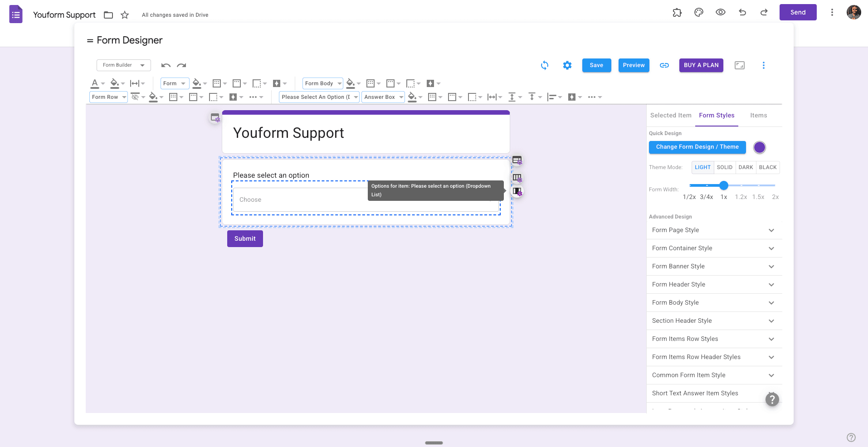Open the Answer Box dropdown
The width and height of the screenshot is (868, 447).
(383, 97)
